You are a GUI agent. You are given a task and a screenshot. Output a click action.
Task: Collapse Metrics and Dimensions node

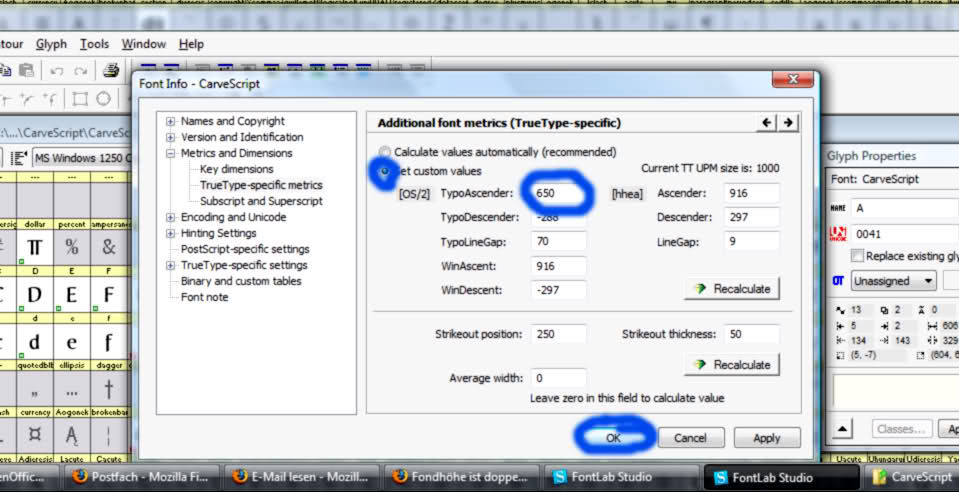(x=171, y=153)
